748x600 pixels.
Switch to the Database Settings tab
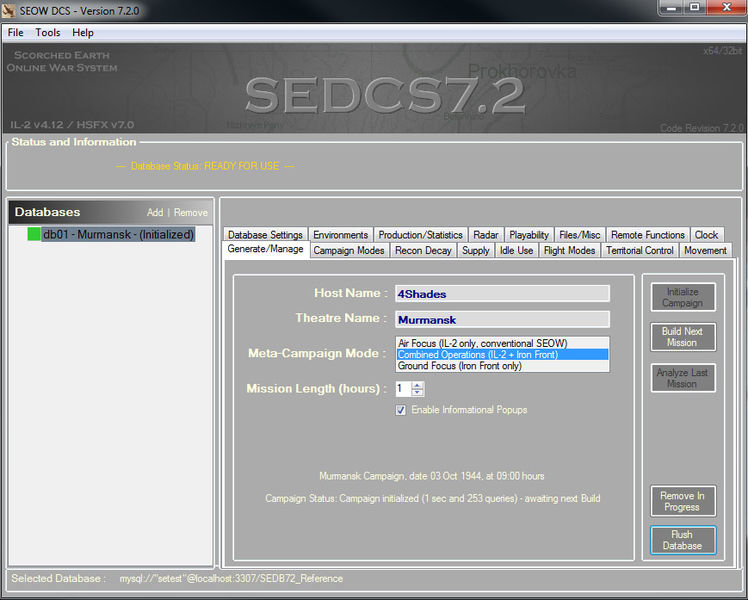pyautogui.click(x=265, y=235)
